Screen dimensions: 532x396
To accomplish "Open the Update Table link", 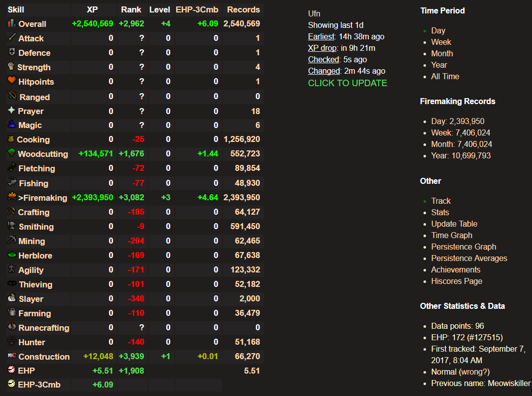I will [454, 224].
